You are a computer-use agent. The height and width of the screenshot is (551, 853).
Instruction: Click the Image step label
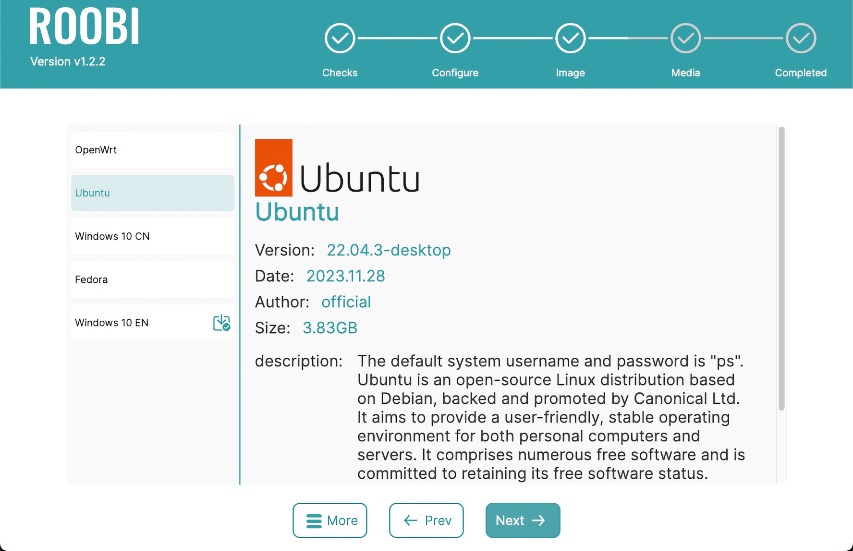[570, 72]
